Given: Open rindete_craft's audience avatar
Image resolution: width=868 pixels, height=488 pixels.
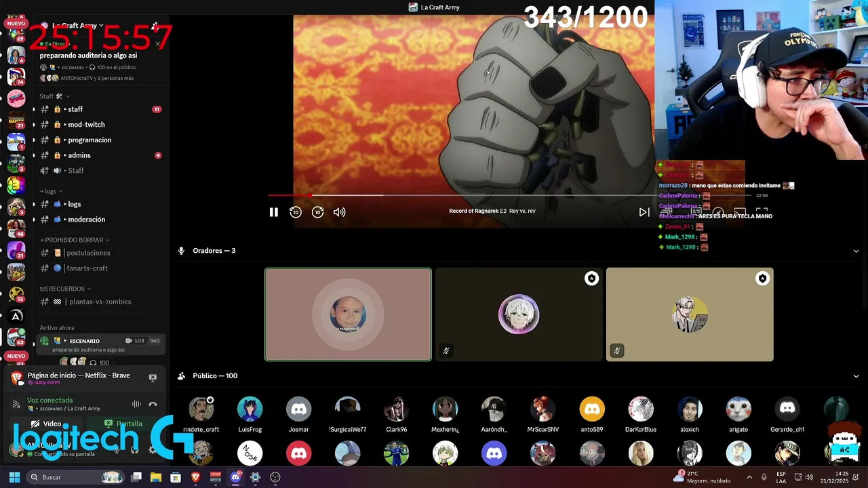Looking at the screenshot, I should click(201, 409).
